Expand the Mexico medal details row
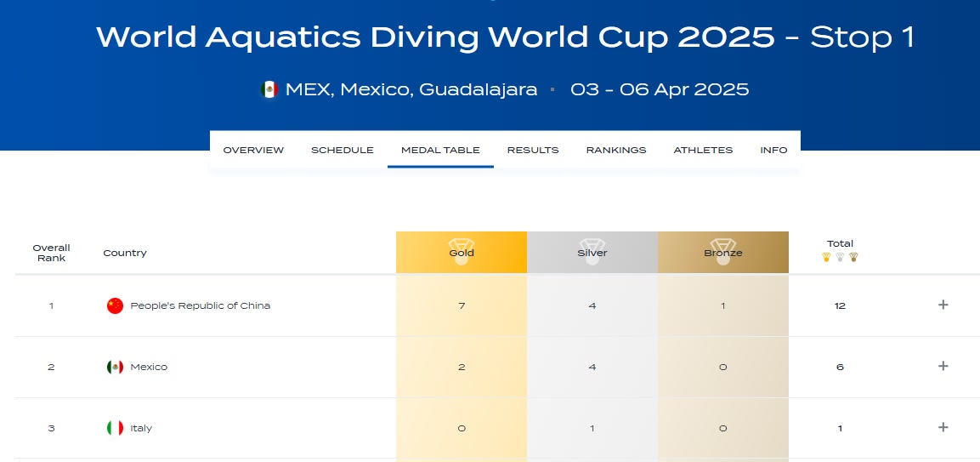Screen dimensions: 980x462 point(943,366)
